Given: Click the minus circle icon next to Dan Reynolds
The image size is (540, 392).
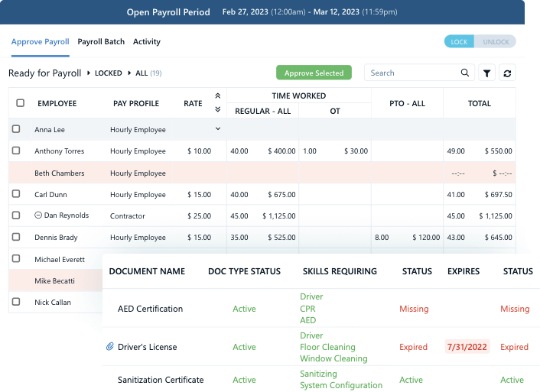Looking at the screenshot, I should coord(38,216).
